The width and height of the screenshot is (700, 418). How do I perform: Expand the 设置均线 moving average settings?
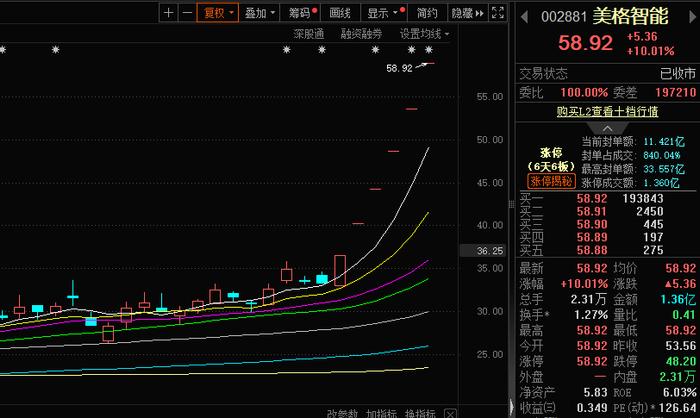pyautogui.click(x=424, y=33)
